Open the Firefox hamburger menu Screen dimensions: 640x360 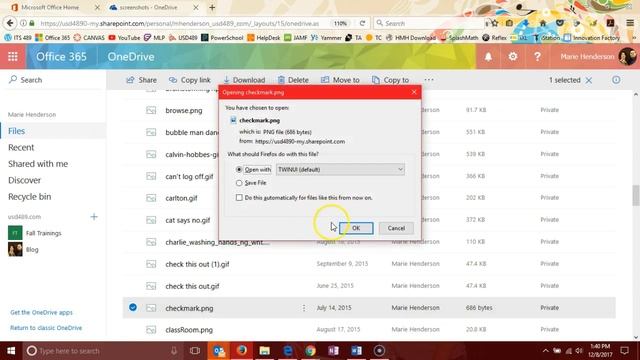[x=630, y=23]
